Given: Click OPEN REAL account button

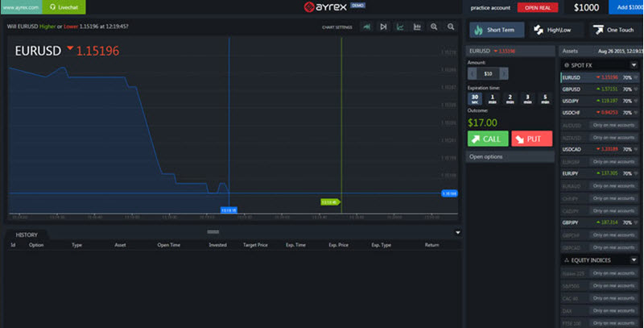Looking at the screenshot, I should point(538,7).
